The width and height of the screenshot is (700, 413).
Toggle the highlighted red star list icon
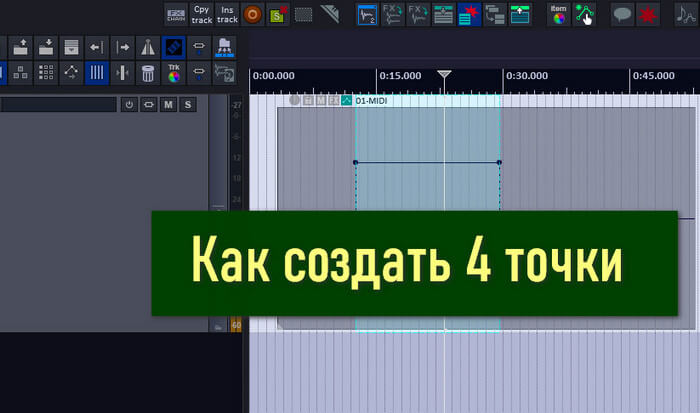[x=469, y=15]
